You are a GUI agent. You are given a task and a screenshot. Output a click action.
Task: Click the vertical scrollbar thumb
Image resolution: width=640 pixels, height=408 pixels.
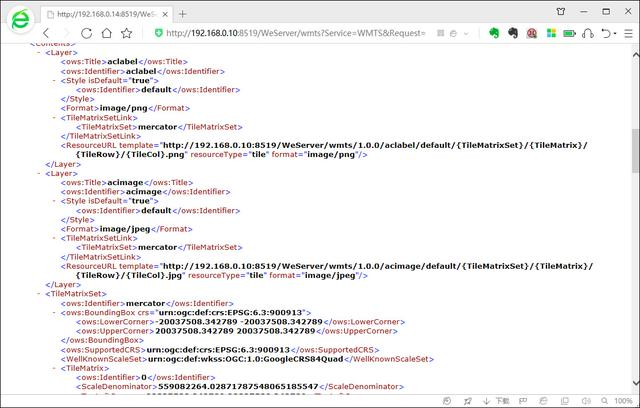(x=636, y=151)
